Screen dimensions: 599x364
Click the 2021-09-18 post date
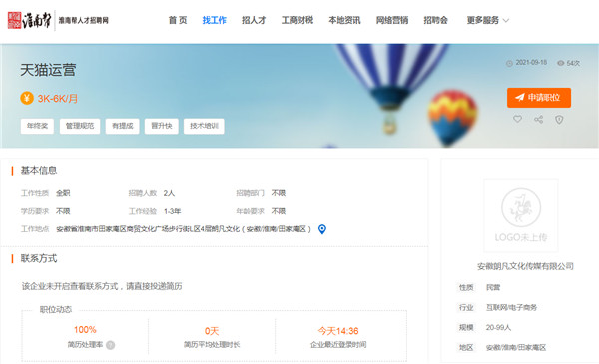click(531, 62)
